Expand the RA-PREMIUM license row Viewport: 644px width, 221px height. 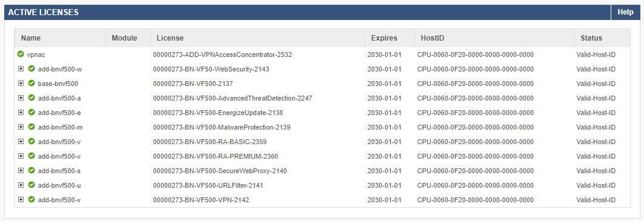[21, 156]
